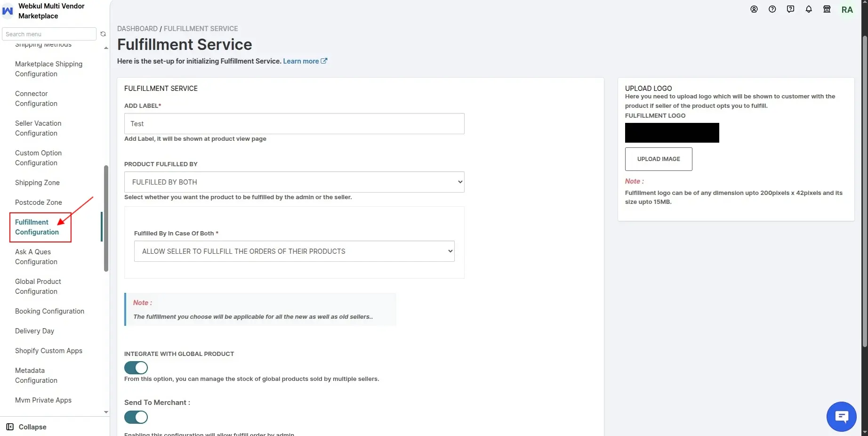This screenshot has height=436, width=868.
Task: Click the Webkul logo icon
Action: (x=8, y=11)
